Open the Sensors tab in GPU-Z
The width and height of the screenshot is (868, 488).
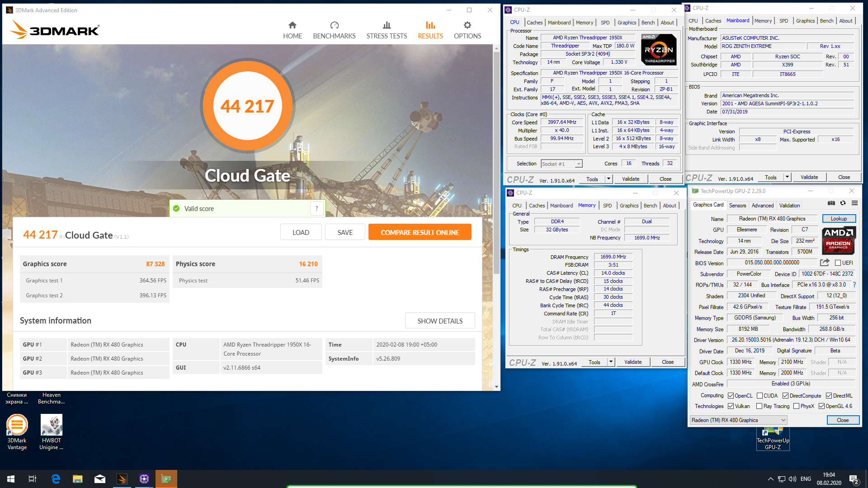pyautogui.click(x=737, y=206)
